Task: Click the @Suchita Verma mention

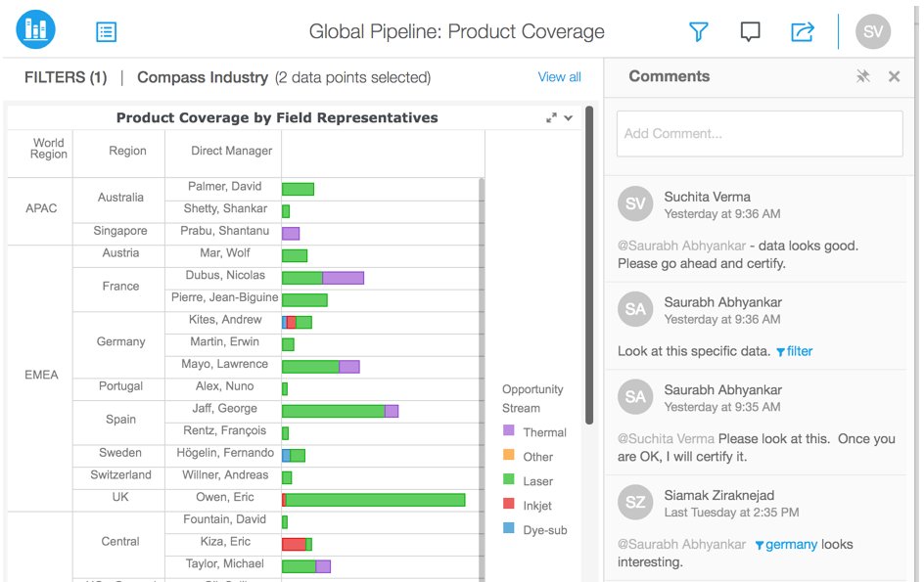Action: (x=666, y=439)
